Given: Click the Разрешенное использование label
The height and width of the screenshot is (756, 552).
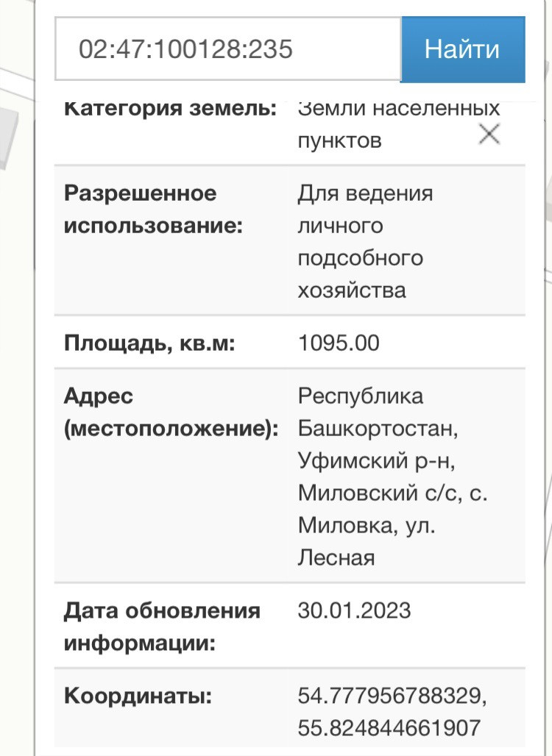Looking at the screenshot, I should click(x=152, y=210).
